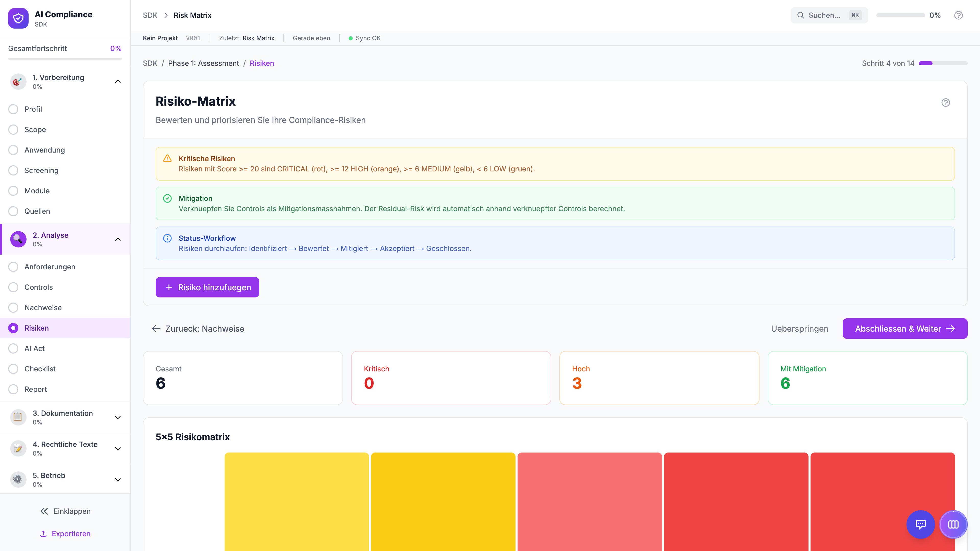980x551 pixels.
Task: Select the Controls step radio
Action: pyautogui.click(x=13, y=287)
